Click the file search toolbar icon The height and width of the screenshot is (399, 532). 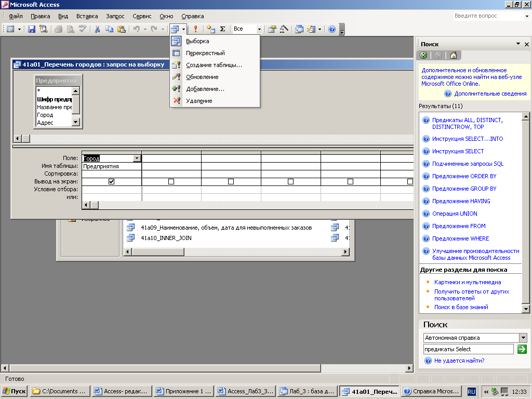[44, 29]
